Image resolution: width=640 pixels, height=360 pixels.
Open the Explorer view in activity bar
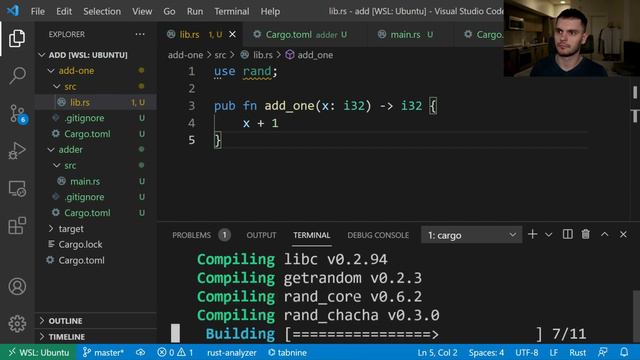pyautogui.click(x=17, y=38)
